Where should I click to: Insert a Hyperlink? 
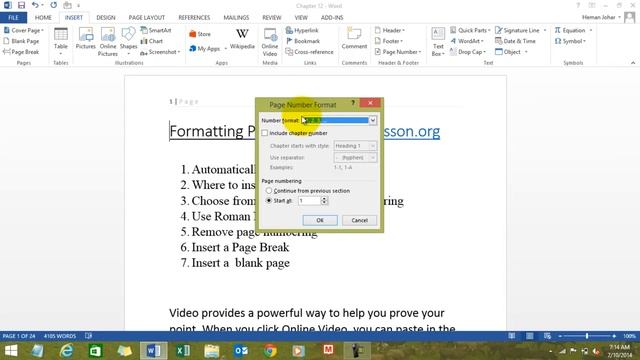pyautogui.click(x=302, y=30)
